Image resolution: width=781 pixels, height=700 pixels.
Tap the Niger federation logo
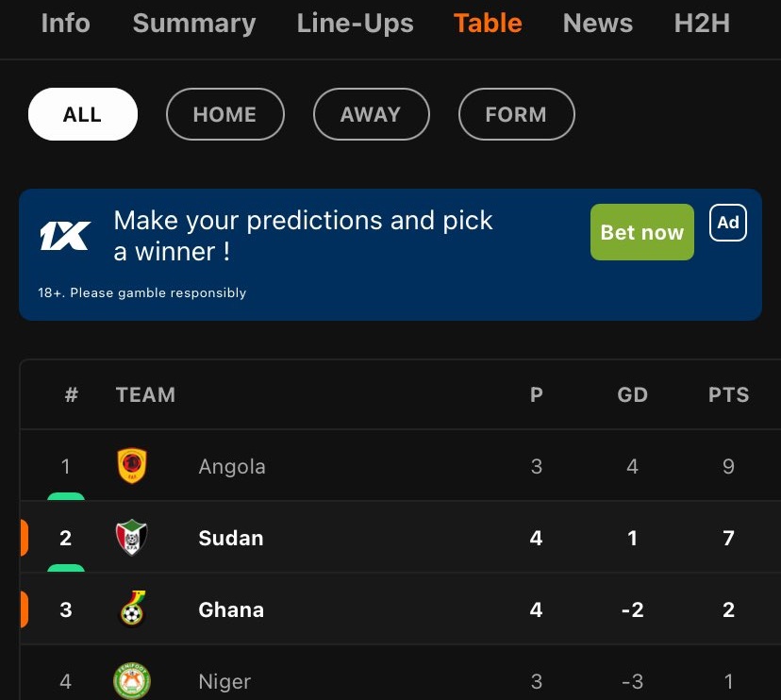point(132,680)
